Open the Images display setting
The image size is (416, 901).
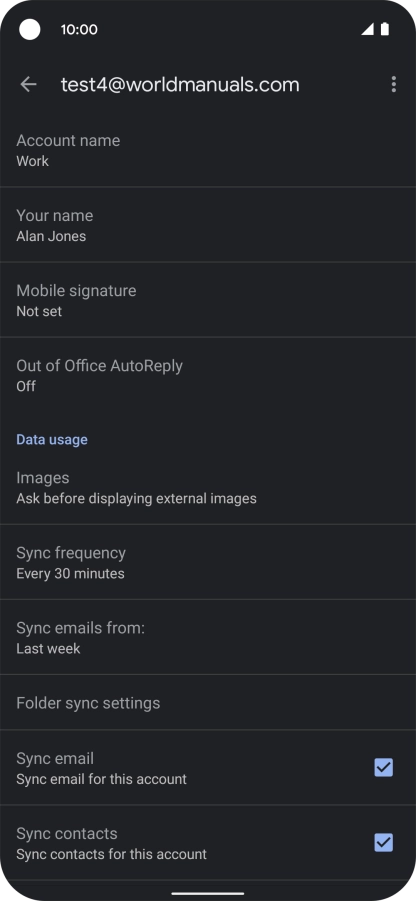(208, 487)
